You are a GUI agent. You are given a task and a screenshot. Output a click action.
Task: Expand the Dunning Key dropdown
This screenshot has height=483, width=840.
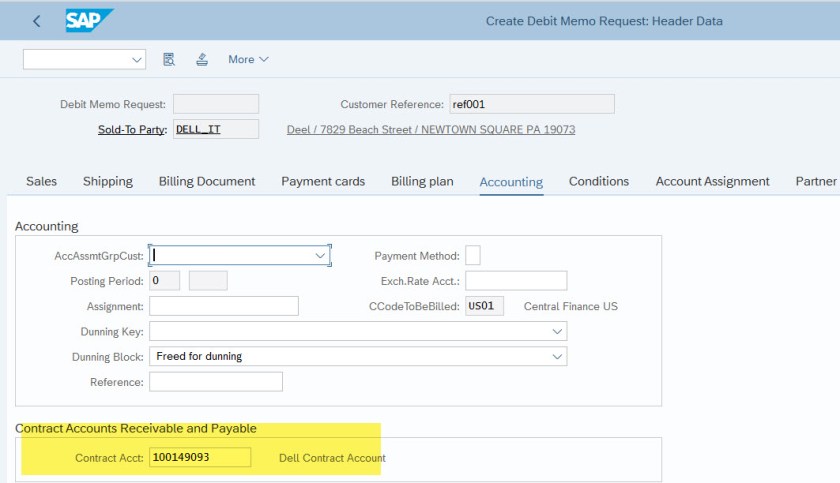pyautogui.click(x=557, y=331)
